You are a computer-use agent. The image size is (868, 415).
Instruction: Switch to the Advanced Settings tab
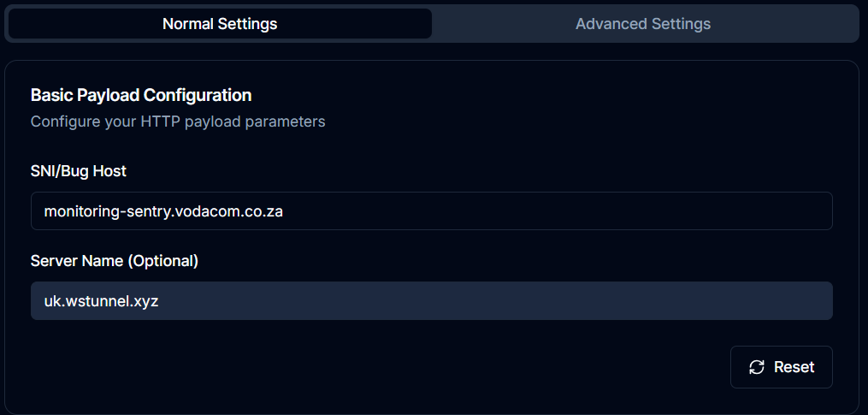coord(643,24)
